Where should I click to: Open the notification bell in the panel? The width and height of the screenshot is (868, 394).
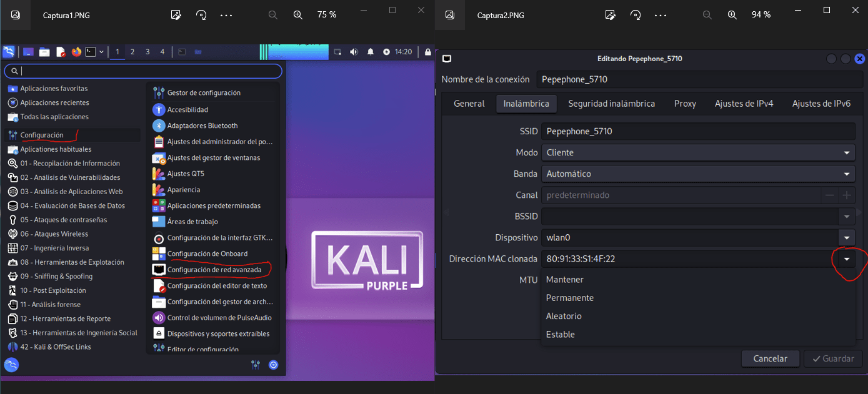click(371, 52)
